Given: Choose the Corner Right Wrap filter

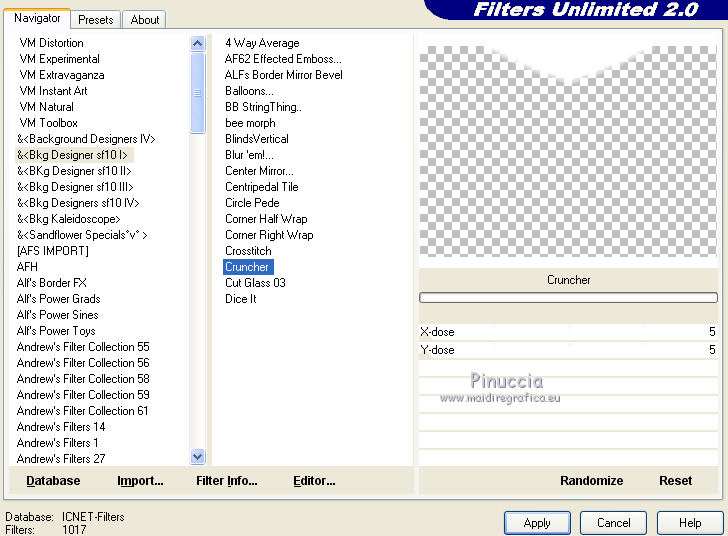Looking at the screenshot, I should pos(269,235).
